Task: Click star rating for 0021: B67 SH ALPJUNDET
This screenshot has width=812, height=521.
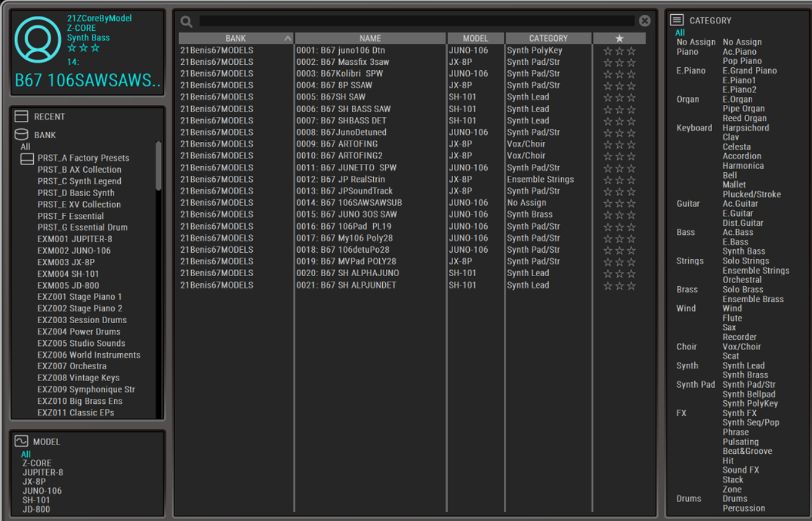Action: click(620, 285)
